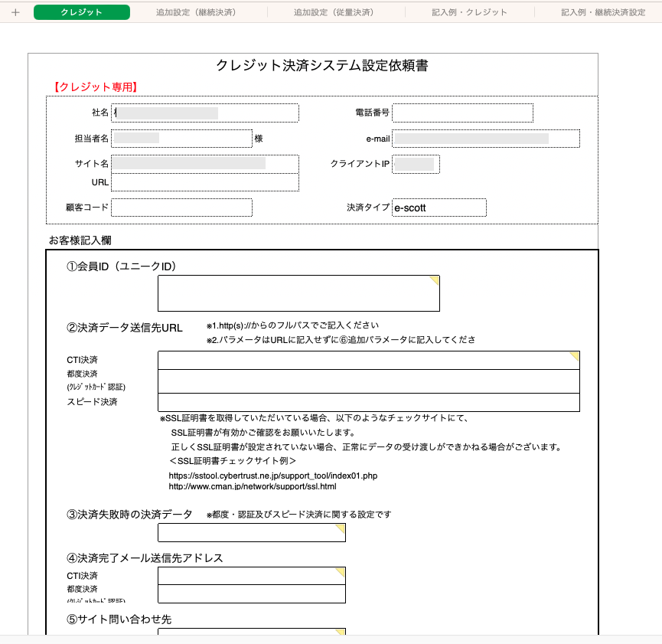Click the e-mail input cell
This screenshot has height=644, width=662.
[486, 139]
